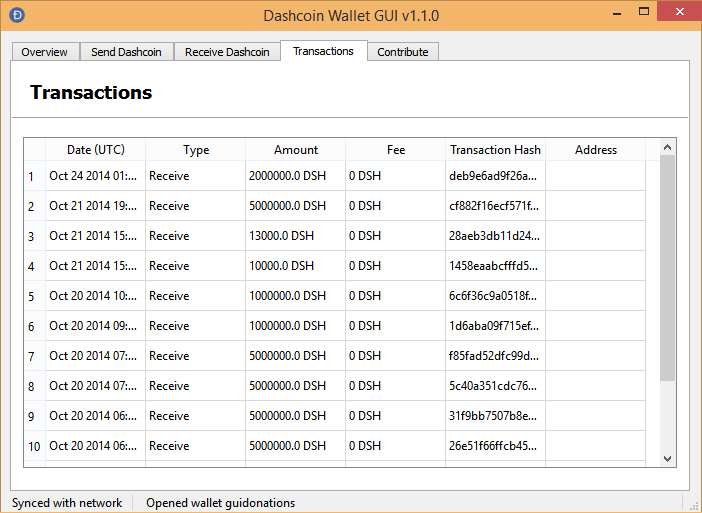Viewport: 702px width, 513px height.
Task: Sort by Date (UTC) column header
Action: 95,150
